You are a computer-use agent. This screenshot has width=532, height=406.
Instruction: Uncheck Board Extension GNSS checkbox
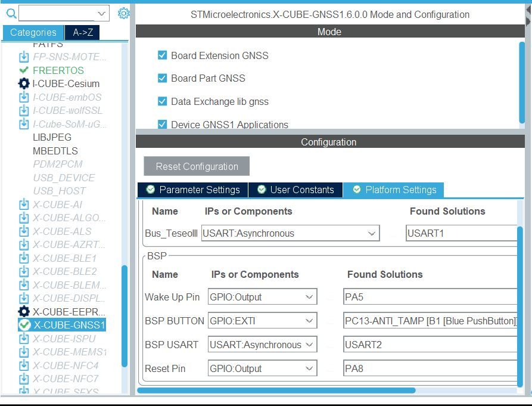coord(162,55)
